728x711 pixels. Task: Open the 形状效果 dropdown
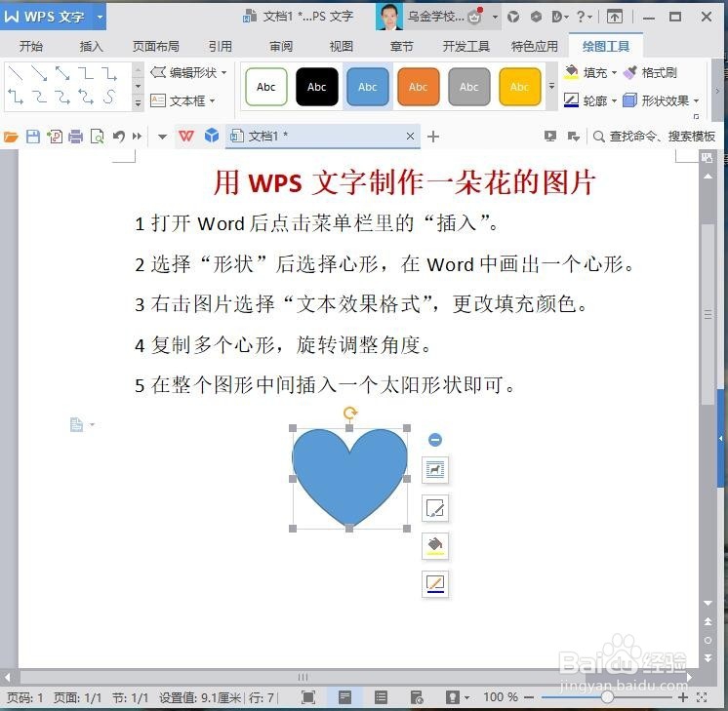pyautogui.click(x=696, y=100)
